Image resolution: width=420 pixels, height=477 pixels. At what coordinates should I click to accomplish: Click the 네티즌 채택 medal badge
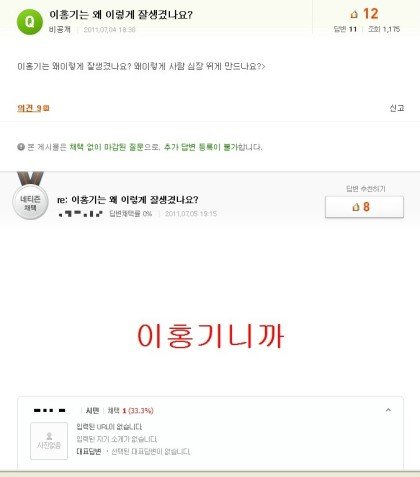tap(30, 199)
